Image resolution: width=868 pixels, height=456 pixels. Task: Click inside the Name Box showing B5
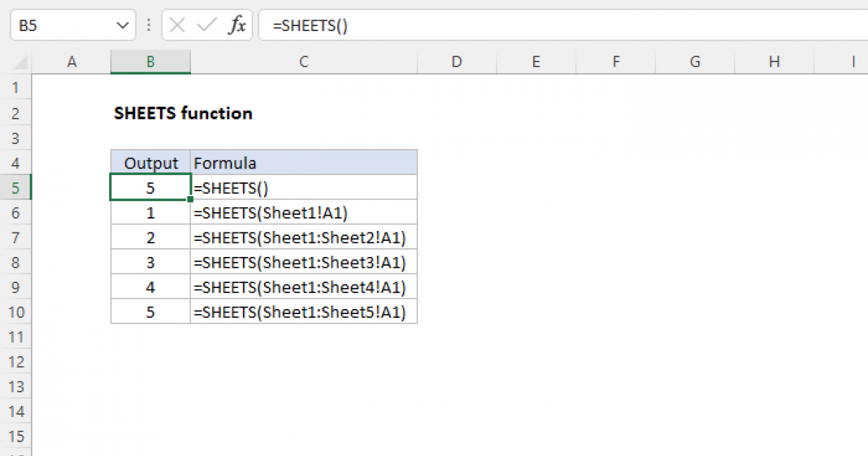pos(43,25)
